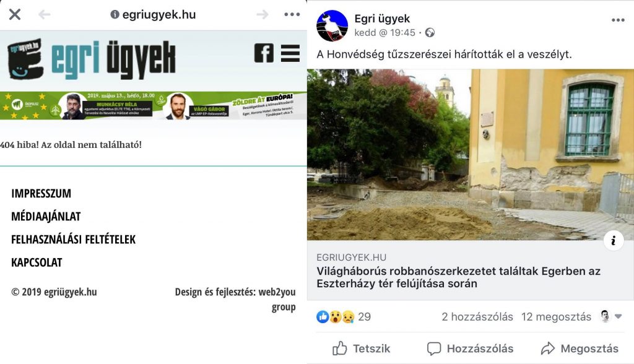Tap the site info icon beside egriugyek.hu

click(115, 15)
